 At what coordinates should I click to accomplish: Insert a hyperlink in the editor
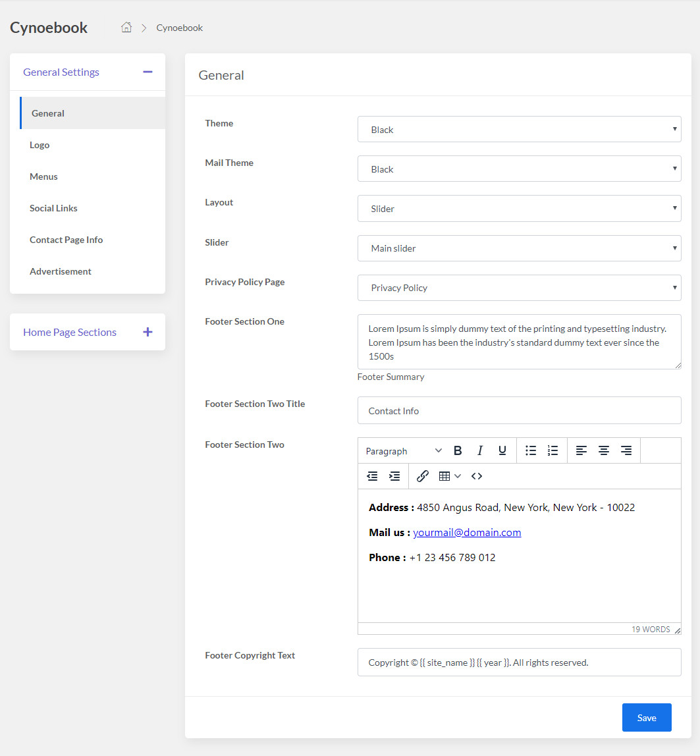(x=422, y=475)
